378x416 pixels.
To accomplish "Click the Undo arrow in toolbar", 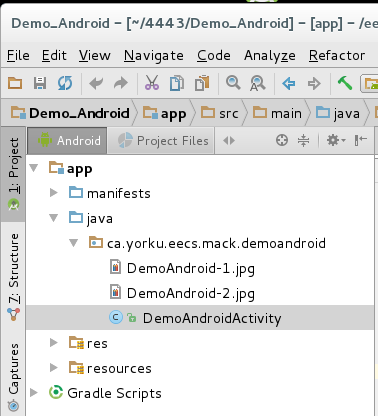I will click(96, 83).
